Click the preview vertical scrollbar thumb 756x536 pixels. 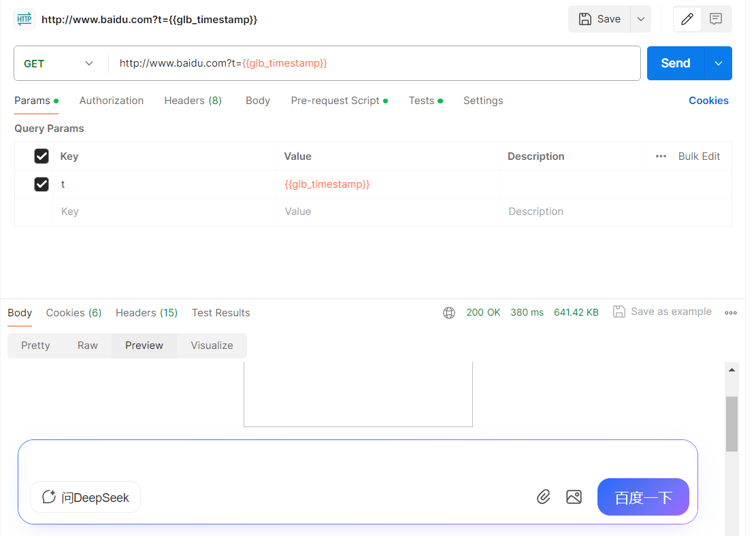[732, 424]
